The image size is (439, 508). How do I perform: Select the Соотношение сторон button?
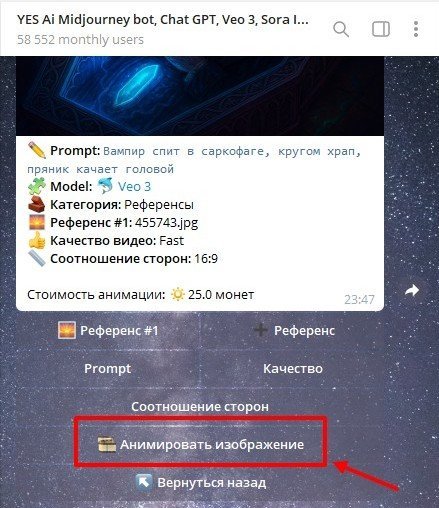[x=200, y=407]
